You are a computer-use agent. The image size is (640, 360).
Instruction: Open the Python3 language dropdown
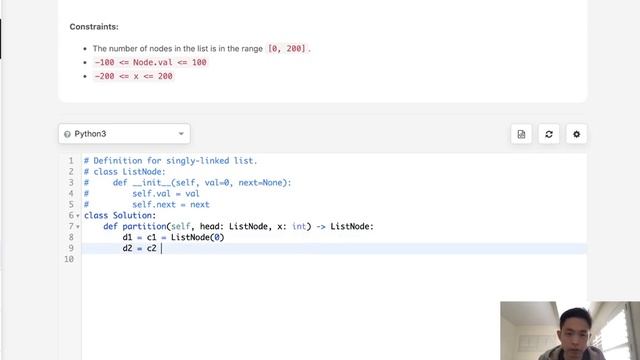coord(124,134)
